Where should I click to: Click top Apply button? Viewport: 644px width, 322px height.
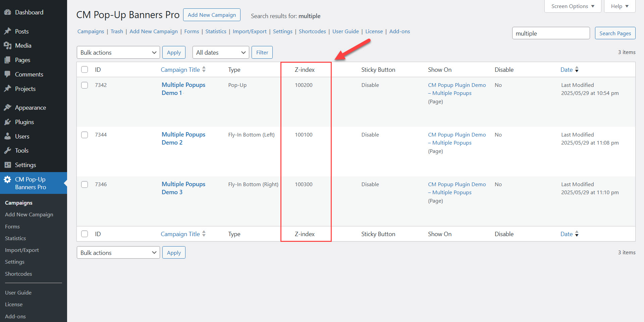pos(174,52)
